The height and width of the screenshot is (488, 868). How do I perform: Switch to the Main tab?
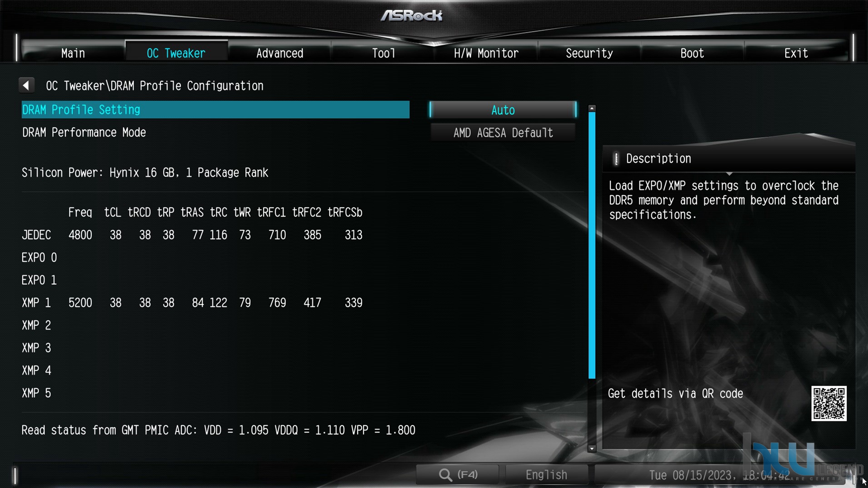pos(73,53)
